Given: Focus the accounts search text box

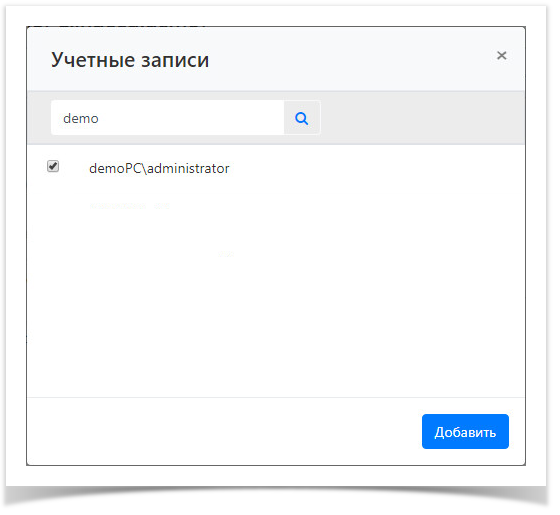Looking at the screenshot, I should 168,118.
